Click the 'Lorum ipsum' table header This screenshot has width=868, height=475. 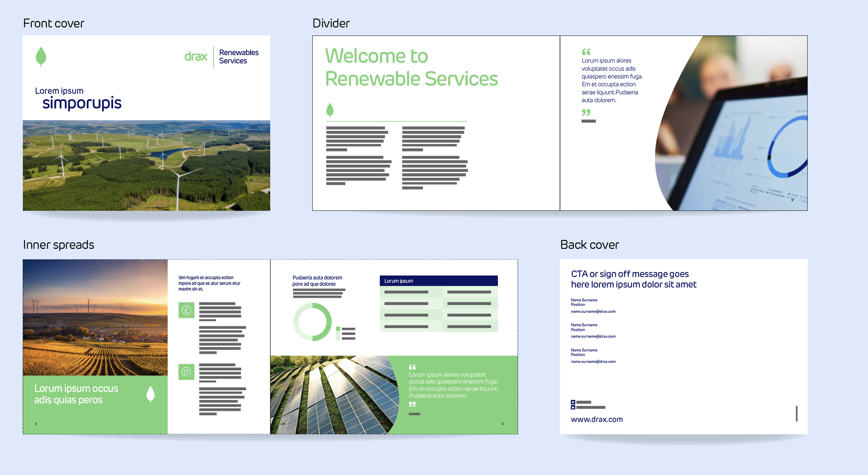(x=439, y=281)
